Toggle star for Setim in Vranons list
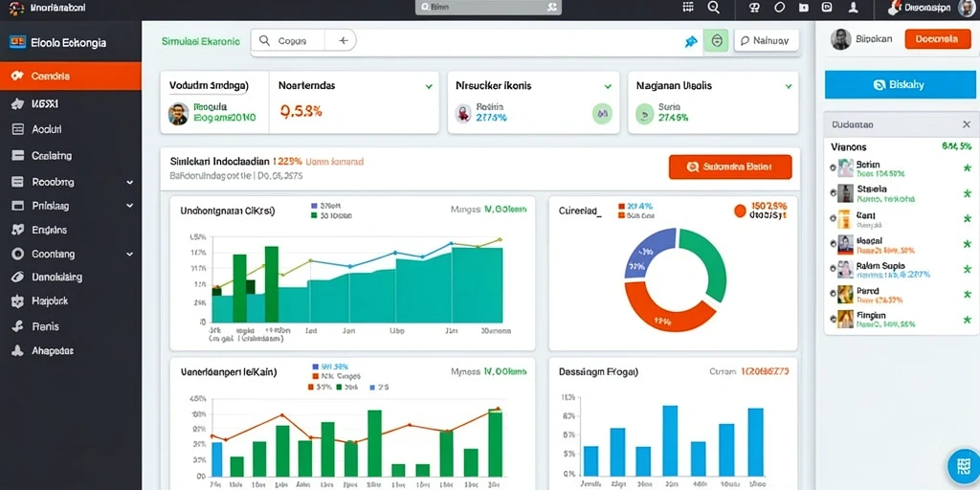The height and width of the screenshot is (490, 980). pos(967,168)
